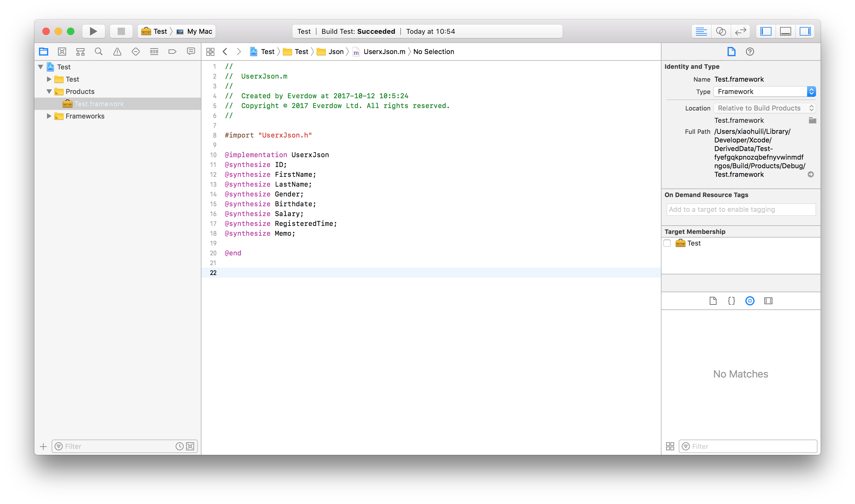Choose the My Mac run destination
Viewport: 855px width, 504px height.
195,31
